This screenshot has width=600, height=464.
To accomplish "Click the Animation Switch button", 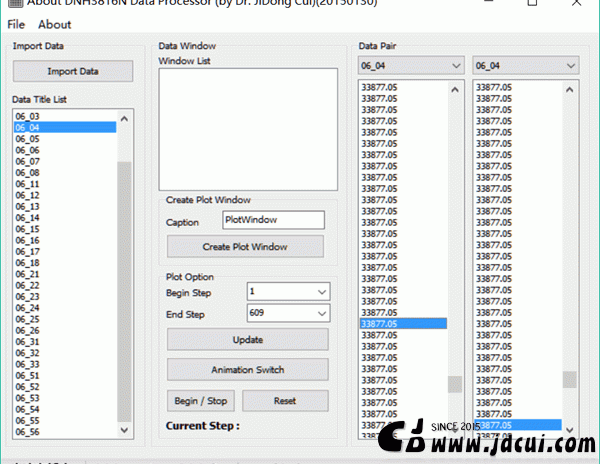I will click(247, 369).
